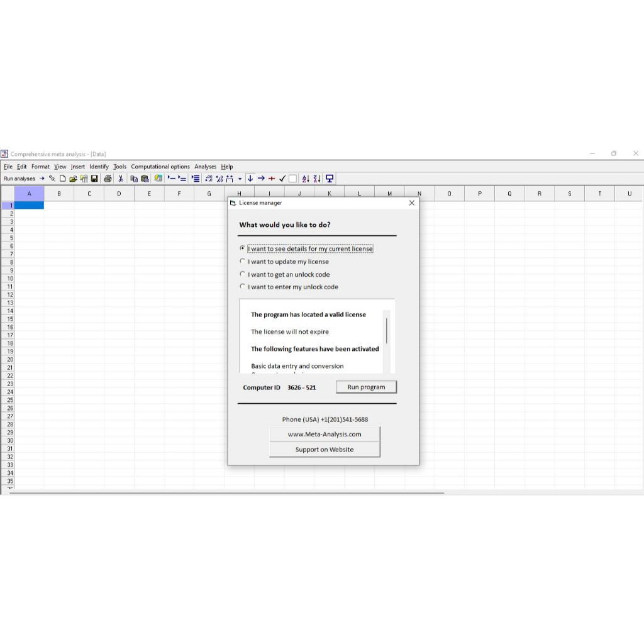Select column D header

(x=119, y=194)
